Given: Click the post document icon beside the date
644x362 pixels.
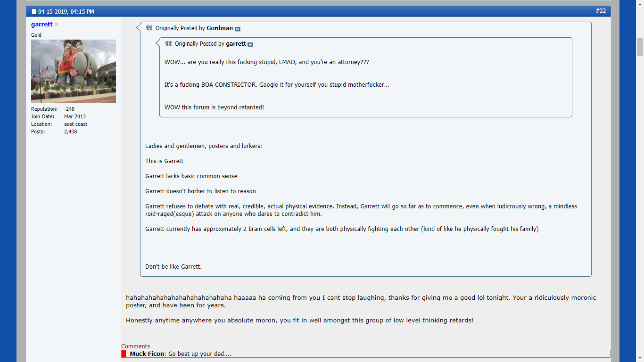Looking at the screenshot, I should pyautogui.click(x=34, y=12).
